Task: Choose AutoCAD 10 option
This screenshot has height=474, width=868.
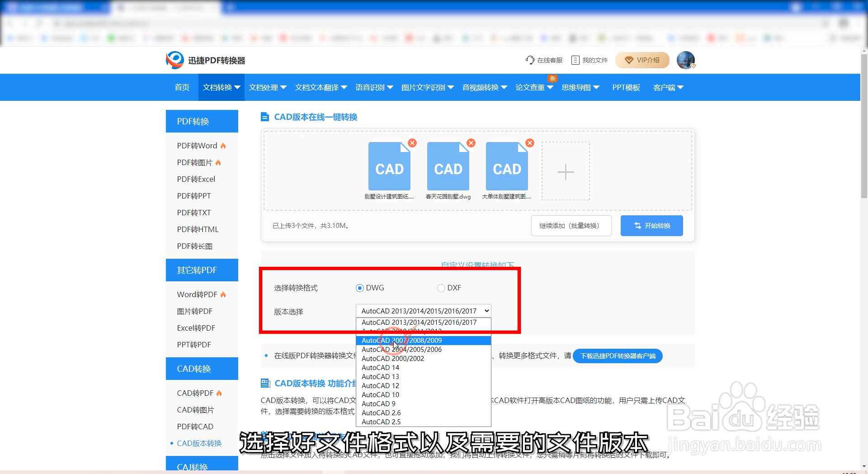Action: (x=423, y=395)
